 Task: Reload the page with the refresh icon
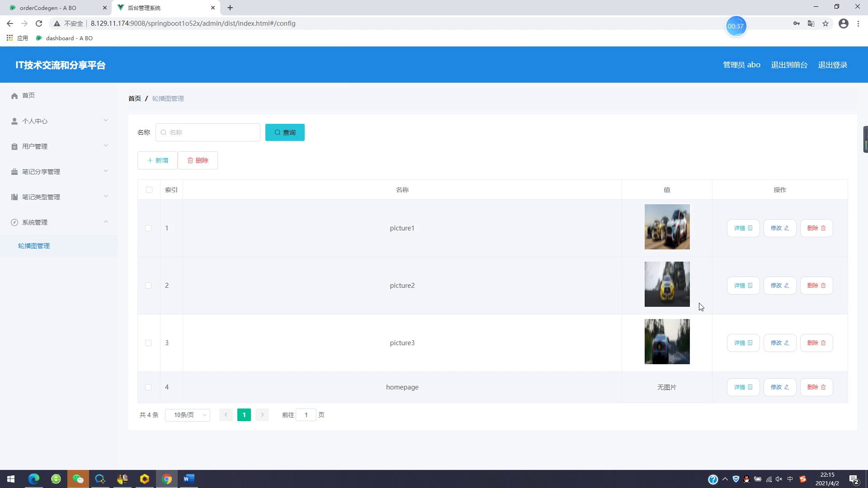pos(39,23)
